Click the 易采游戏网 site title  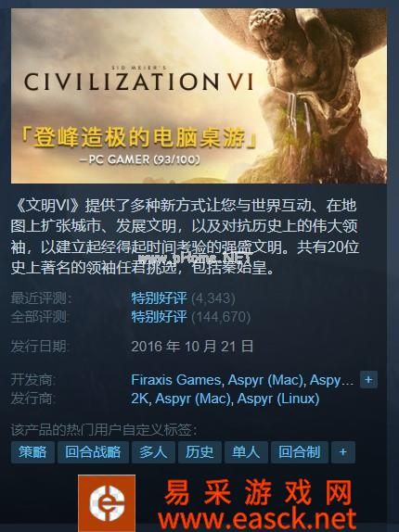[x=258, y=493]
